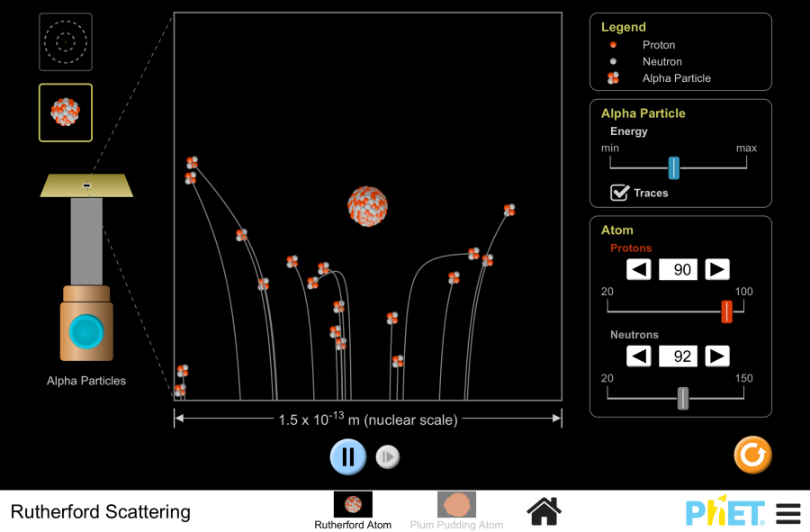Click the nucleus in the scattering view
This screenshot has height=532, width=810.
point(367,206)
